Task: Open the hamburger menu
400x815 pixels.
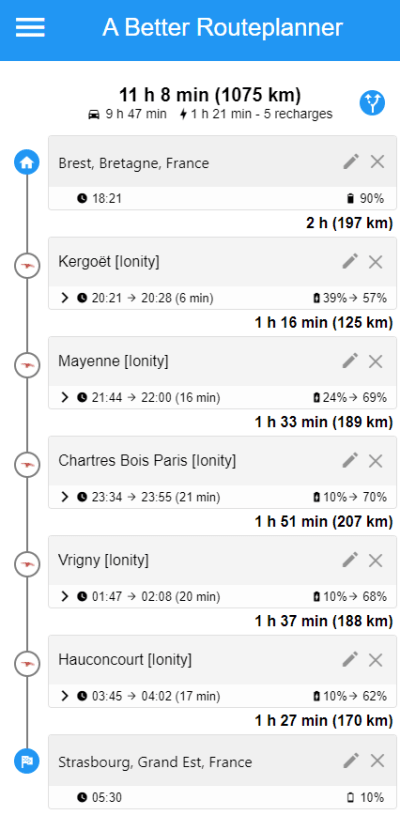Action: coord(30,27)
